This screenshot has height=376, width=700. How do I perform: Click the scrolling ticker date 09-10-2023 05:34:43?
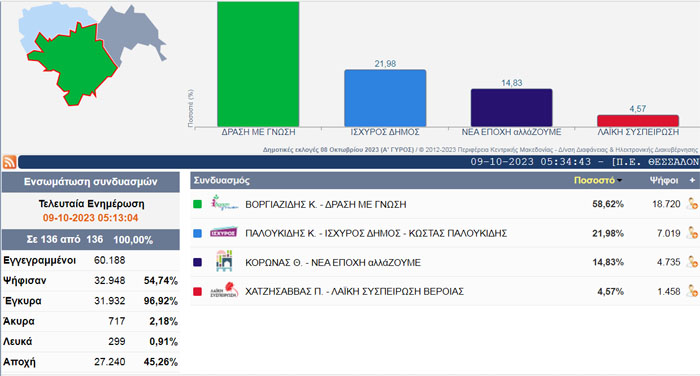point(530,162)
